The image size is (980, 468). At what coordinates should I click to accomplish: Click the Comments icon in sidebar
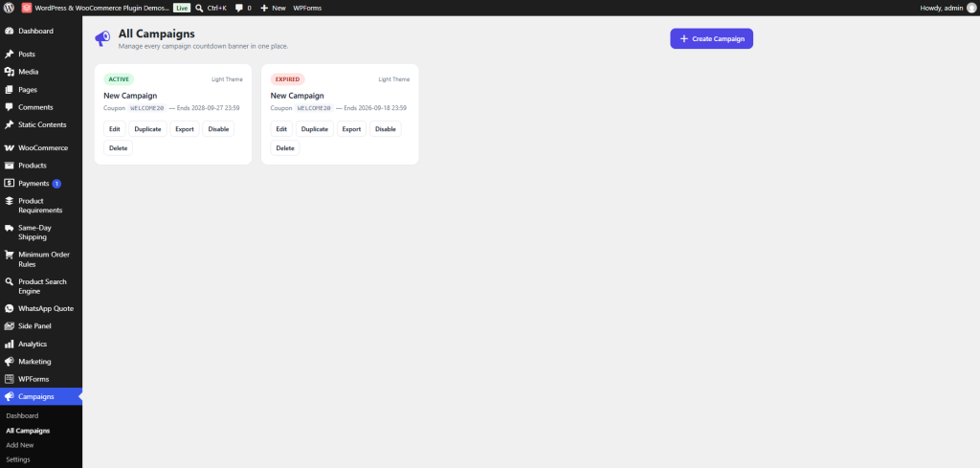point(9,107)
